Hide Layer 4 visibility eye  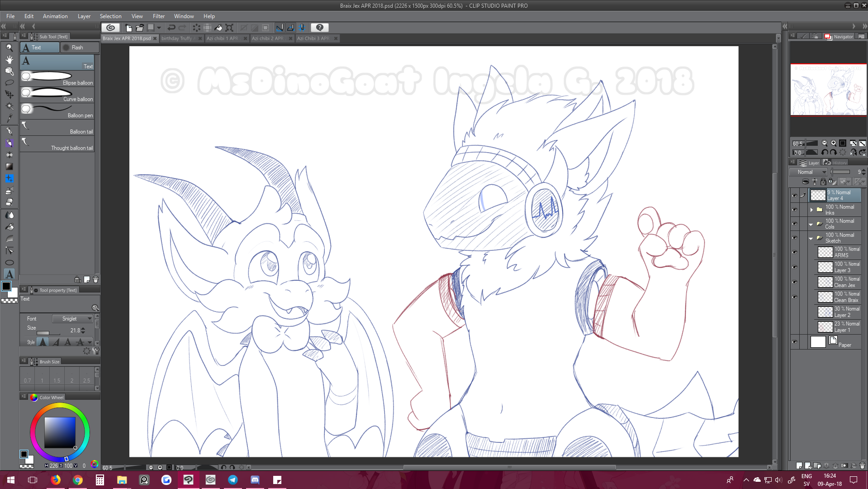794,196
